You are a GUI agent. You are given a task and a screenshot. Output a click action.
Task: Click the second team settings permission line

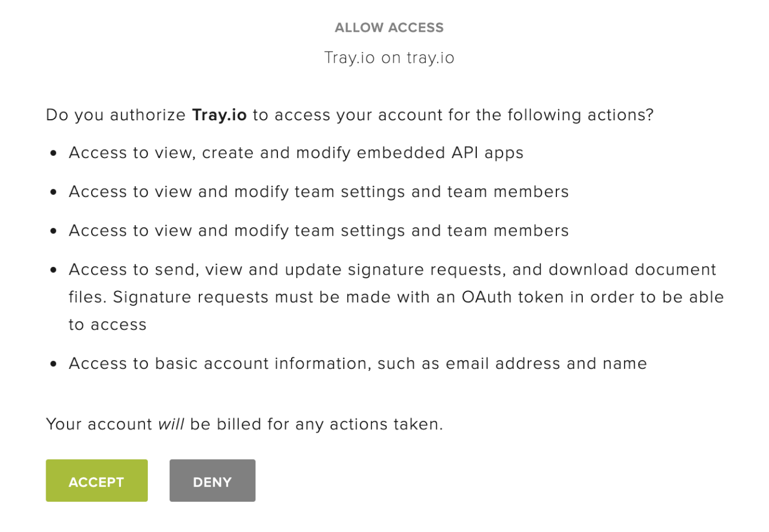click(x=318, y=230)
